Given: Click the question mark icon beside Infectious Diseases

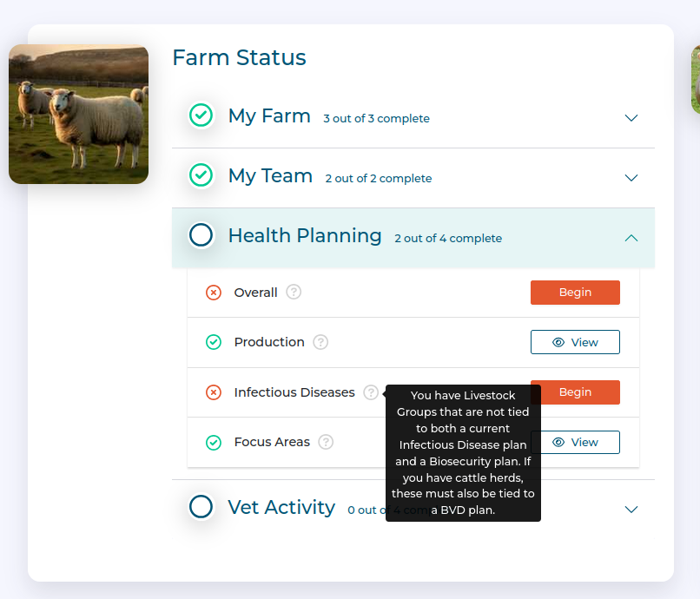Looking at the screenshot, I should point(372,392).
